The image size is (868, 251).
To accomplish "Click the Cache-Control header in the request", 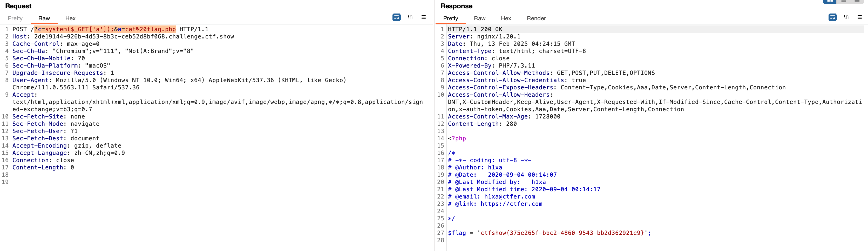I will pos(56,44).
